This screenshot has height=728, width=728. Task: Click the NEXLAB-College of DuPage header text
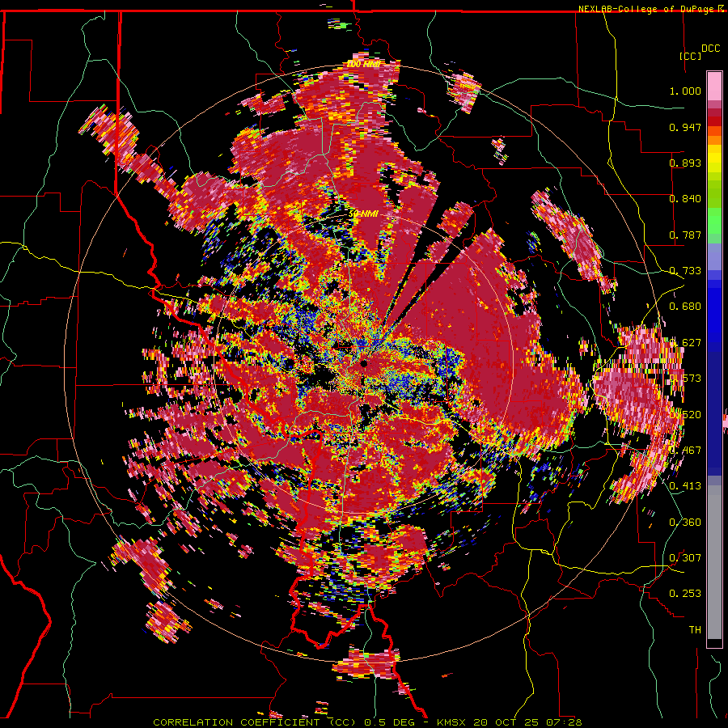[x=647, y=9]
